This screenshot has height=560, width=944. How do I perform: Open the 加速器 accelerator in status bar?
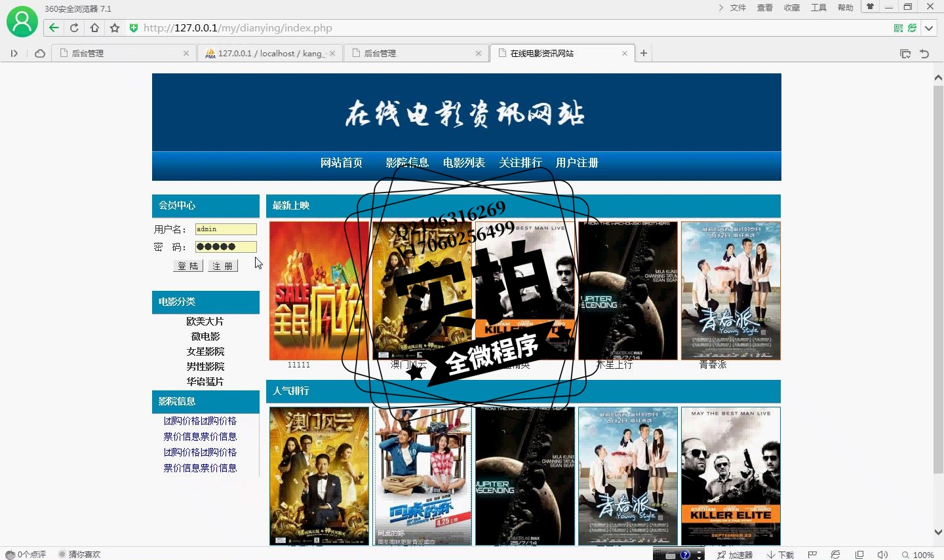(x=735, y=555)
